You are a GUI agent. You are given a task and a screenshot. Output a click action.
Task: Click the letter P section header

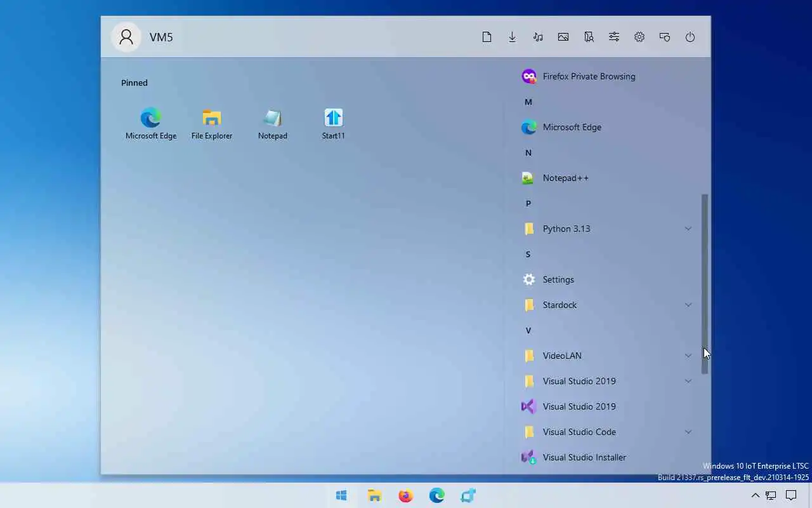coord(528,203)
